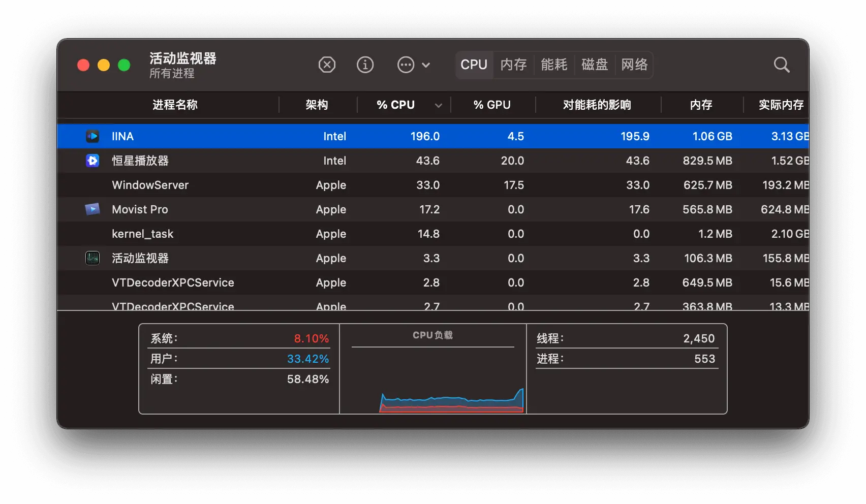The width and height of the screenshot is (866, 504).
Task: Select the kernel_task process row
Action: click(433, 234)
